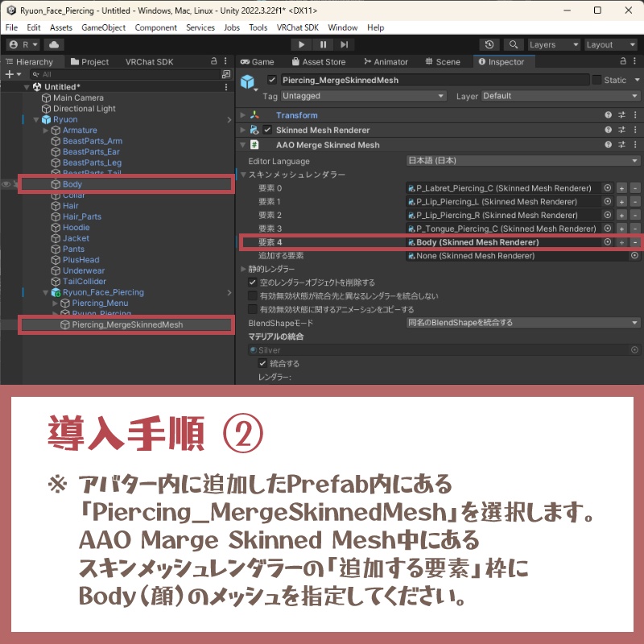Open the GameObject menu
Image resolution: width=644 pixels, height=644 pixels.
pyautogui.click(x=104, y=27)
